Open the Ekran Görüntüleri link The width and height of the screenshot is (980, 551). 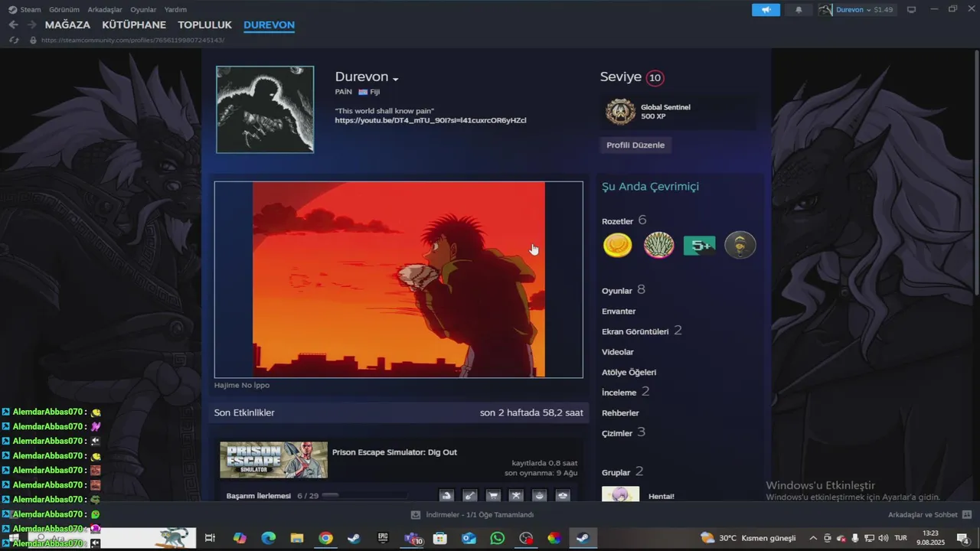635,331
